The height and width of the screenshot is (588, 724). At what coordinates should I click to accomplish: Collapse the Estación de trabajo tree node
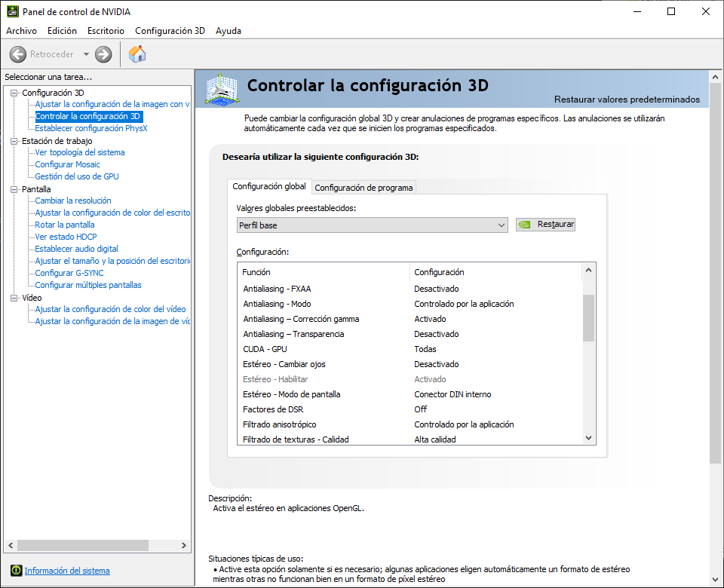click(14, 141)
